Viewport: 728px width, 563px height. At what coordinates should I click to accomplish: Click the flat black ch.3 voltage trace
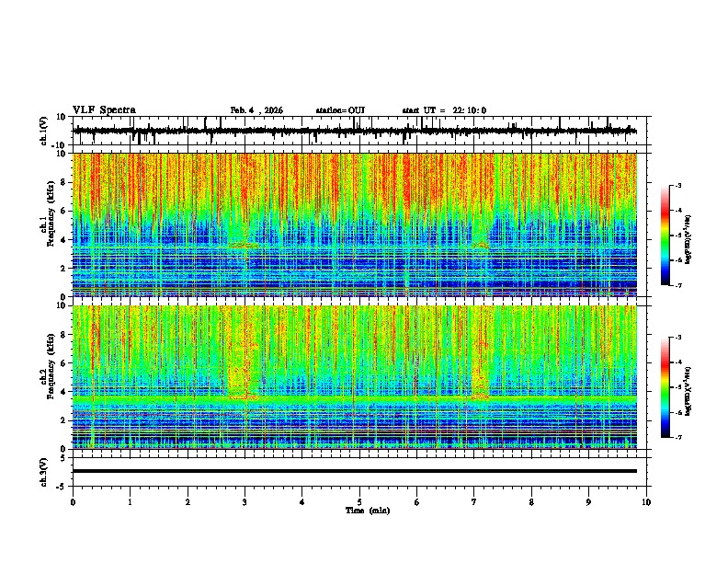[355, 471]
